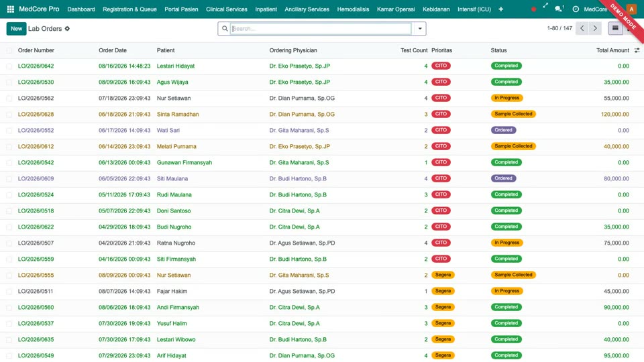
Task: Click In Progress badge for Nur Setiawan LO/2026/0562
Action: [507, 98]
